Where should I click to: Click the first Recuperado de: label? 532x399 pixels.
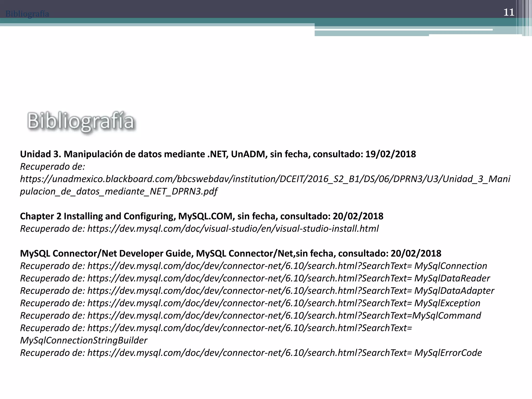(52, 167)
